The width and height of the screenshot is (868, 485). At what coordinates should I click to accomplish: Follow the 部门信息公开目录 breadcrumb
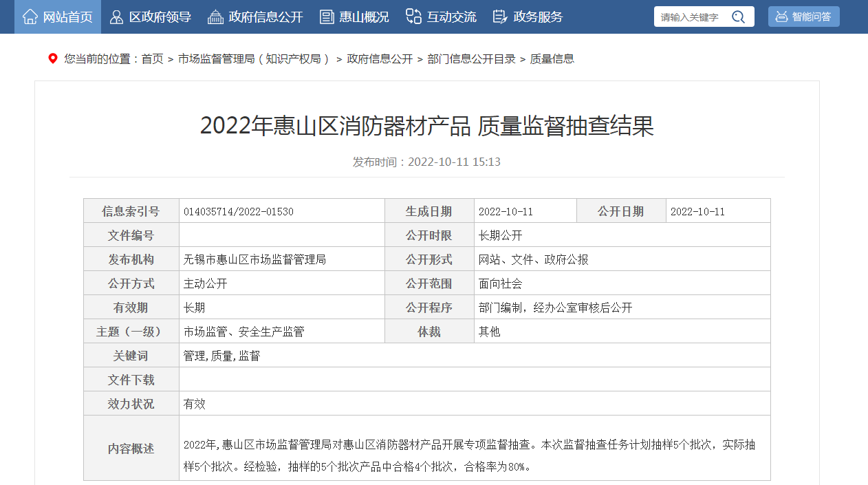click(x=471, y=59)
